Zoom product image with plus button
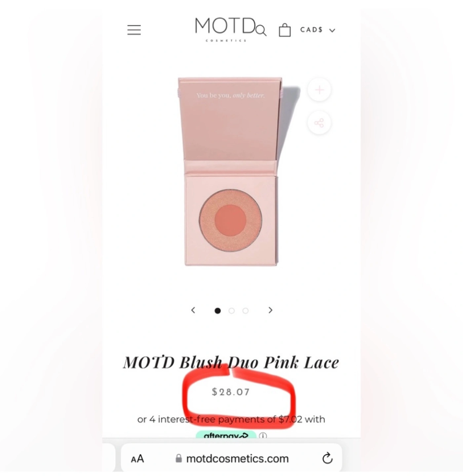Viewport: 463px width, 476px height. (x=319, y=90)
